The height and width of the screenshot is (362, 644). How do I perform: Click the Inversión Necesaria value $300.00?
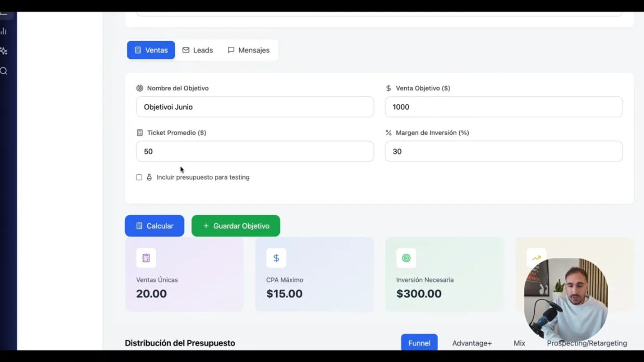point(419,293)
